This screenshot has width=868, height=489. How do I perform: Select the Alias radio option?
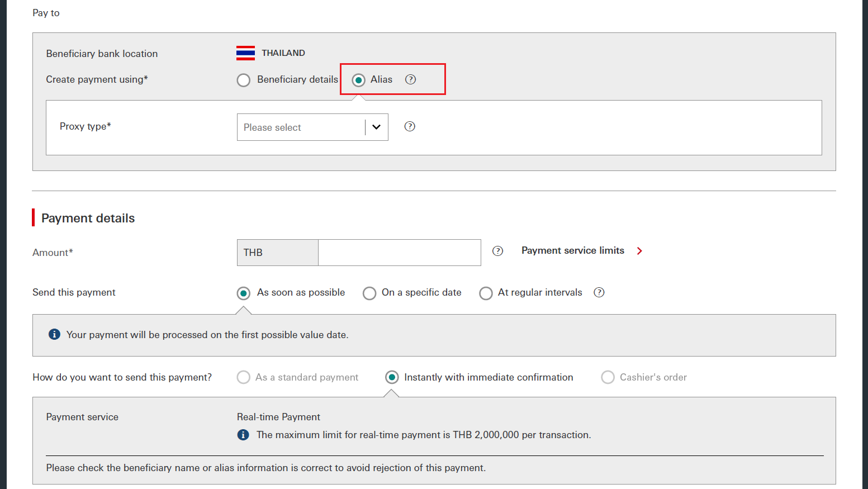[359, 80]
